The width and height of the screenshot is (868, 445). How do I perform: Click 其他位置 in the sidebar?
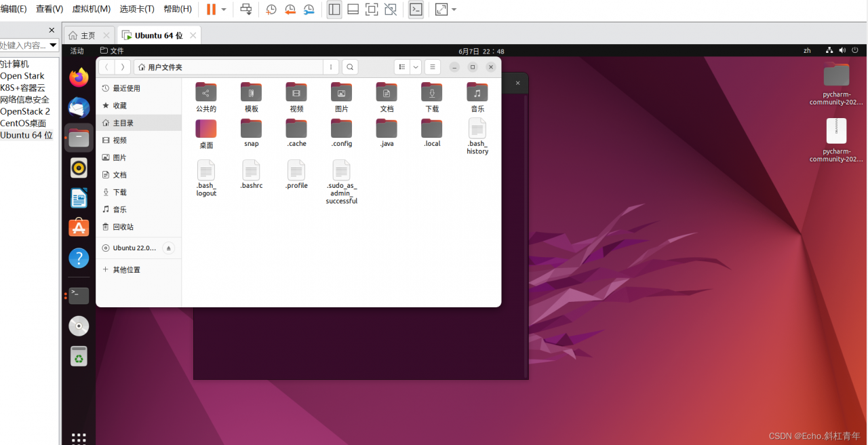126,269
